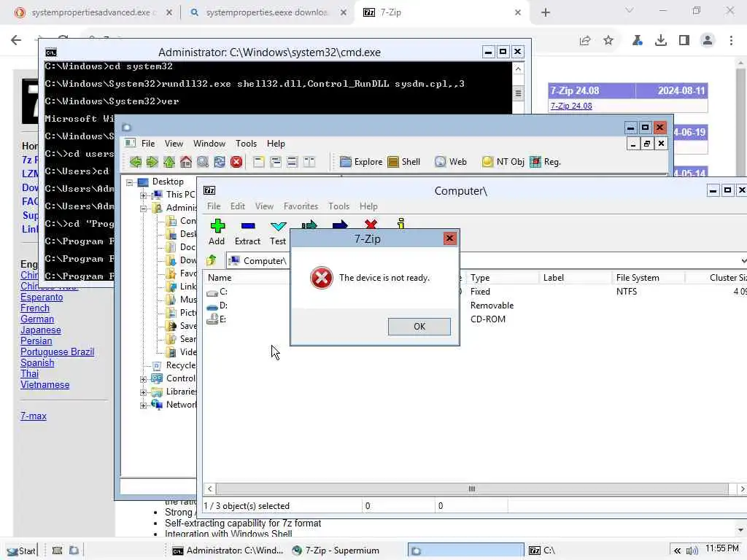Open the French language link on the web page
Image resolution: width=747 pixels, height=560 pixels.
click(x=35, y=308)
